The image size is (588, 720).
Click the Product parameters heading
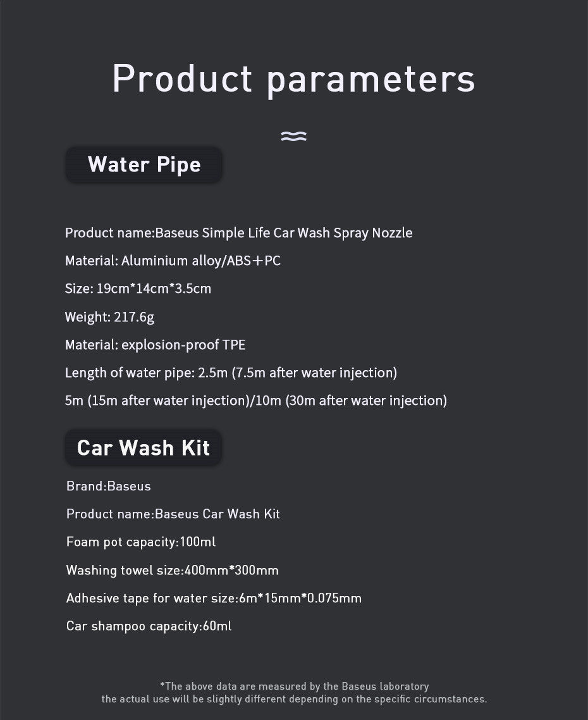tap(293, 79)
